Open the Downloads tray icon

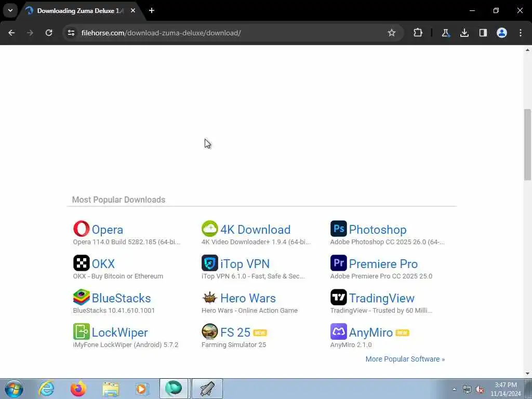tap(464, 33)
